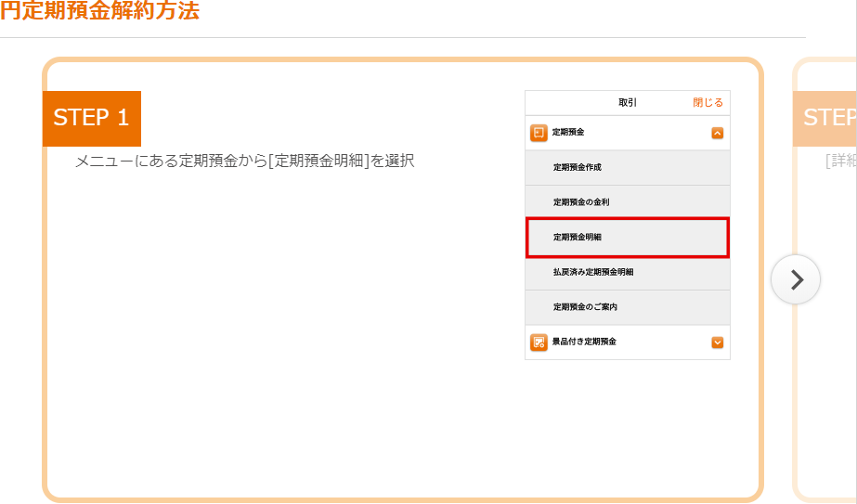
Task: Click the partially visible STEP 2 badge
Action: [828, 118]
